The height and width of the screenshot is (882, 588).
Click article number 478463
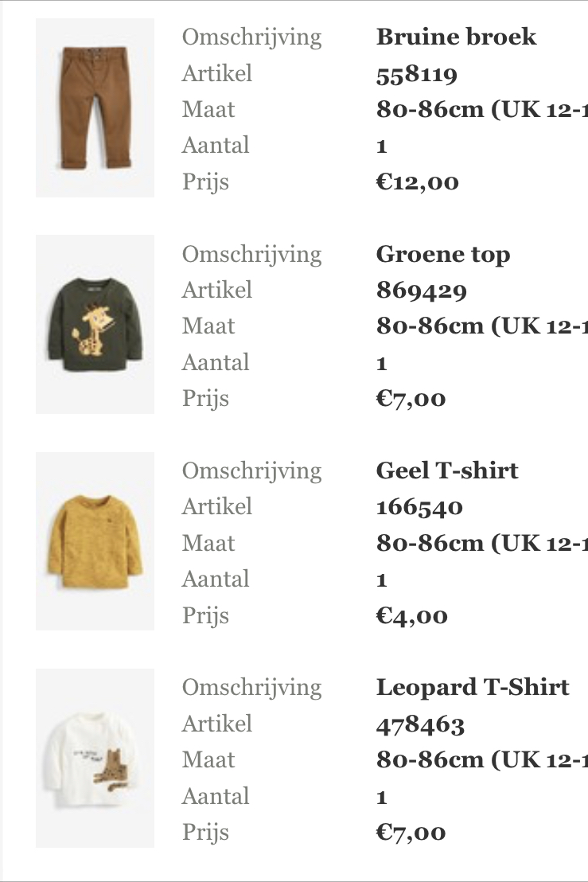420,725
